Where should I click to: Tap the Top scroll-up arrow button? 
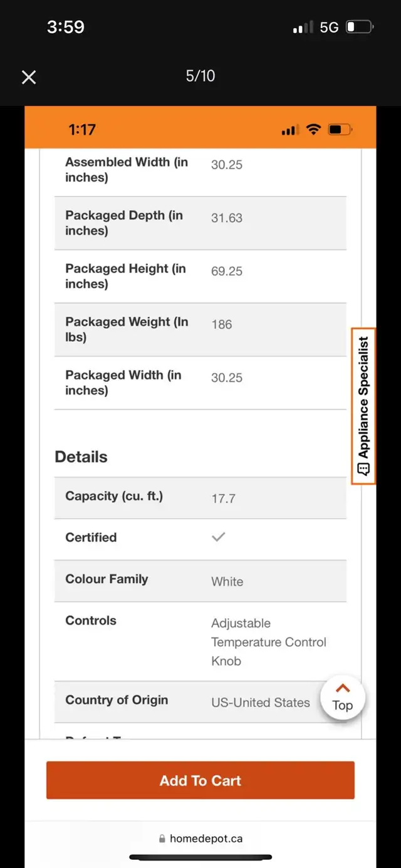pos(342,696)
